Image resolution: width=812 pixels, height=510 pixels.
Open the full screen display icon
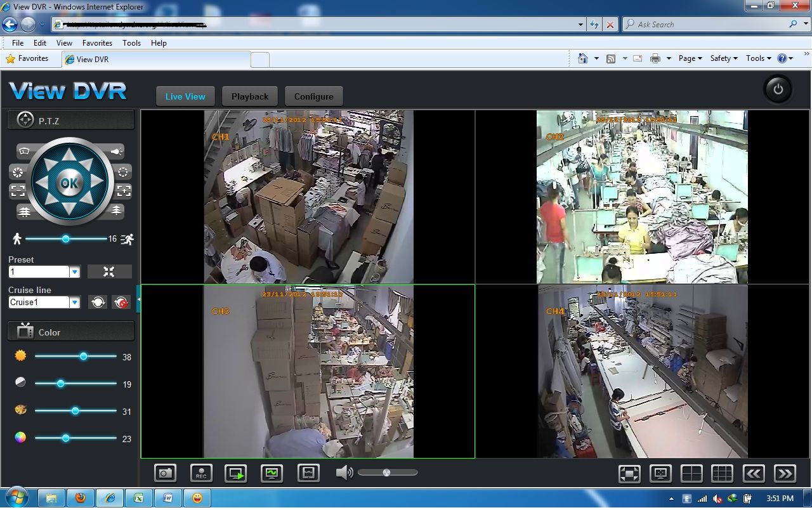coord(629,473)
